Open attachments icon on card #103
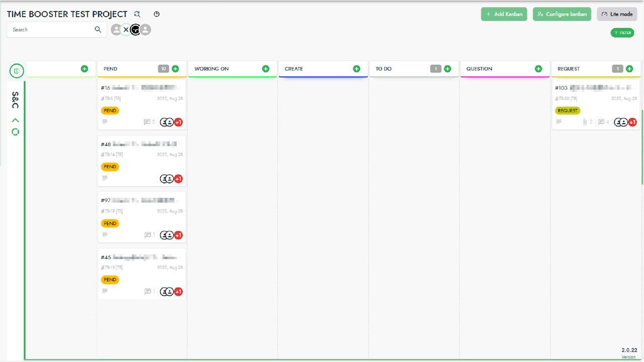Screen dimensions: 644x362 [x=585, y=122]
